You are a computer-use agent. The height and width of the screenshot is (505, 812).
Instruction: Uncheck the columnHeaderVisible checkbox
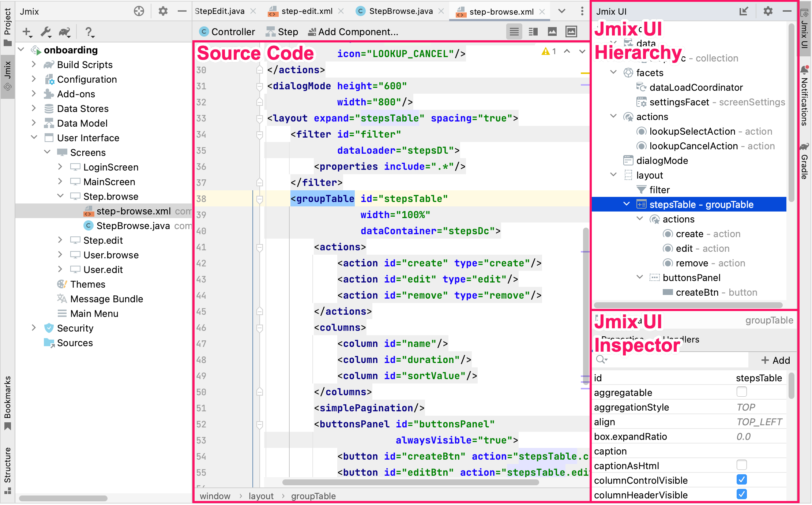(x=742, y=494)
